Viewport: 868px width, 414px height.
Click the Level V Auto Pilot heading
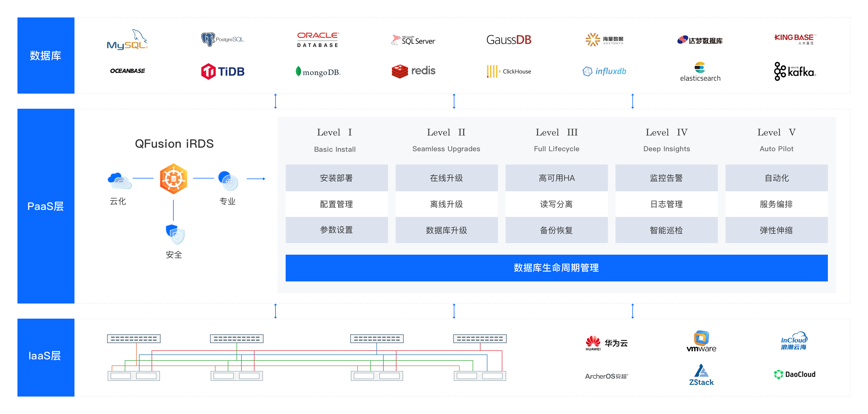pyautogui.click(x=776, y=140)
